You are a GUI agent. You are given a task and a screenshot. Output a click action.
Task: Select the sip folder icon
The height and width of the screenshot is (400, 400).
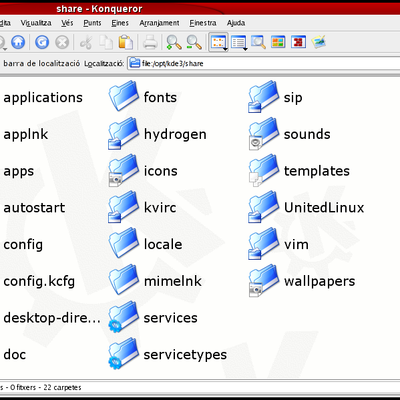pyautogui.click(x=264, y=96)
